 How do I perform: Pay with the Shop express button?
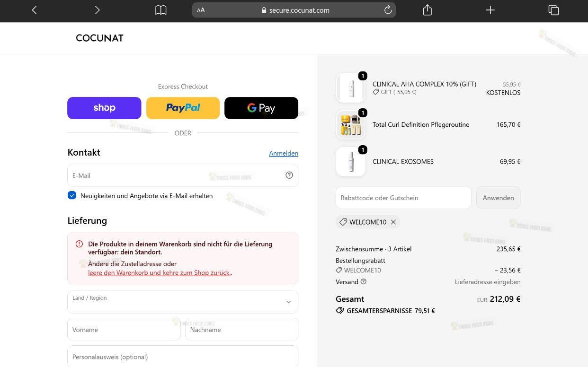pyautogui.click(x=104, y=108)
